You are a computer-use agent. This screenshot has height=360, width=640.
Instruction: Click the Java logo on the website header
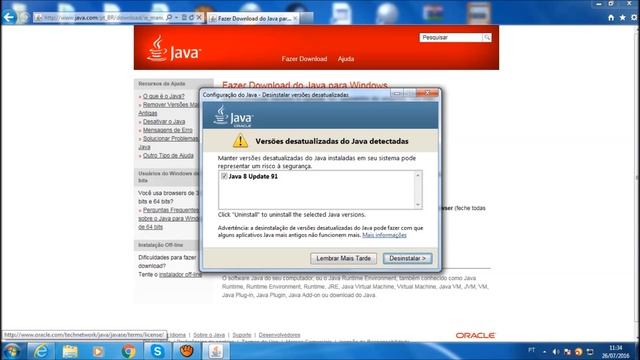(x=174, y=49)
